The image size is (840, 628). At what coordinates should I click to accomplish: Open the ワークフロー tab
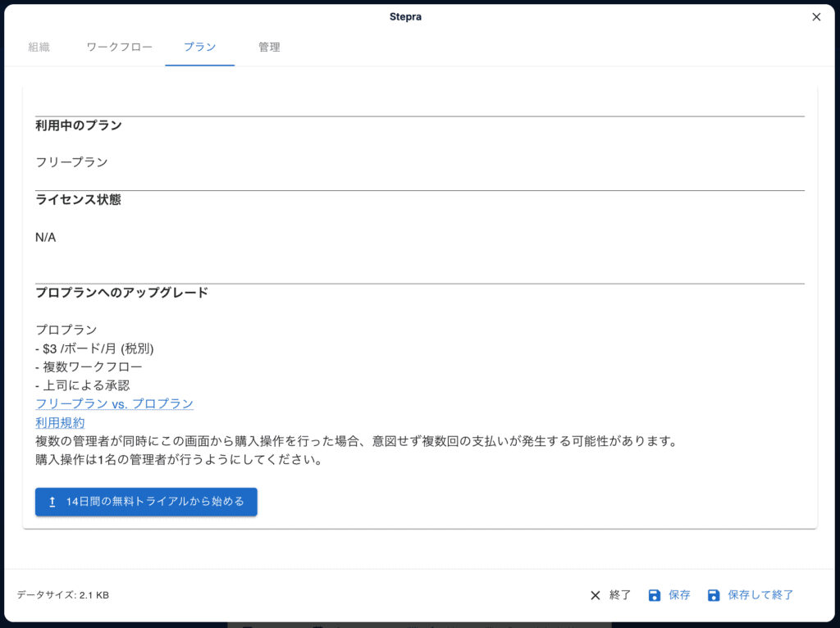(x=120, y=47)
